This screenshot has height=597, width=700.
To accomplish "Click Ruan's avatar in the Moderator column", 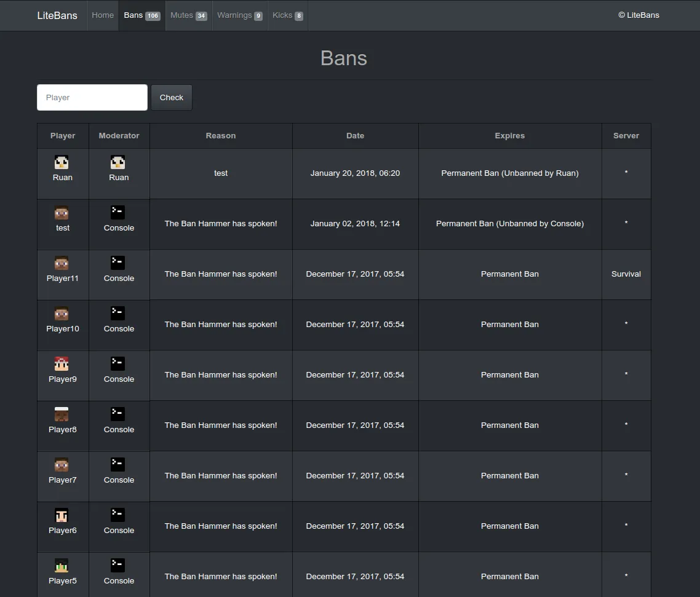I will point(117,162).
